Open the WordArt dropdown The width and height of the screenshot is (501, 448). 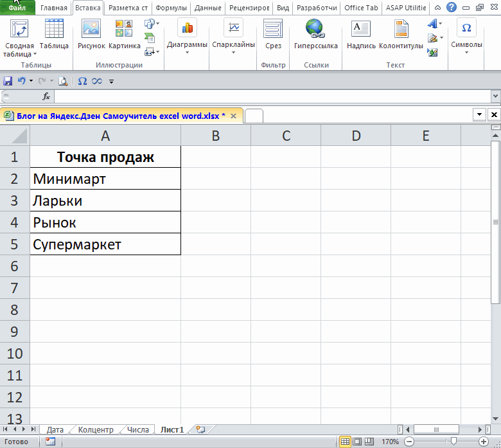click(x=435, y=24)
